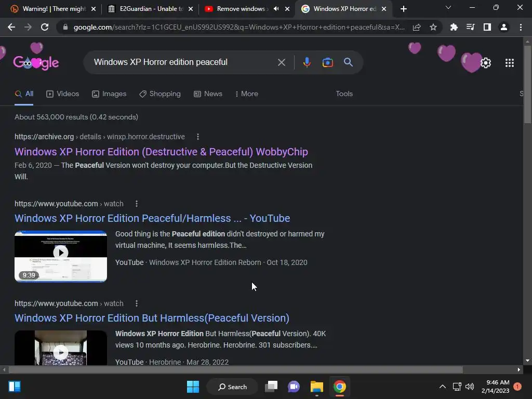This screenshot has width=532, height=399.
Task: Share this page via share icon
Action: click(417, 27)
